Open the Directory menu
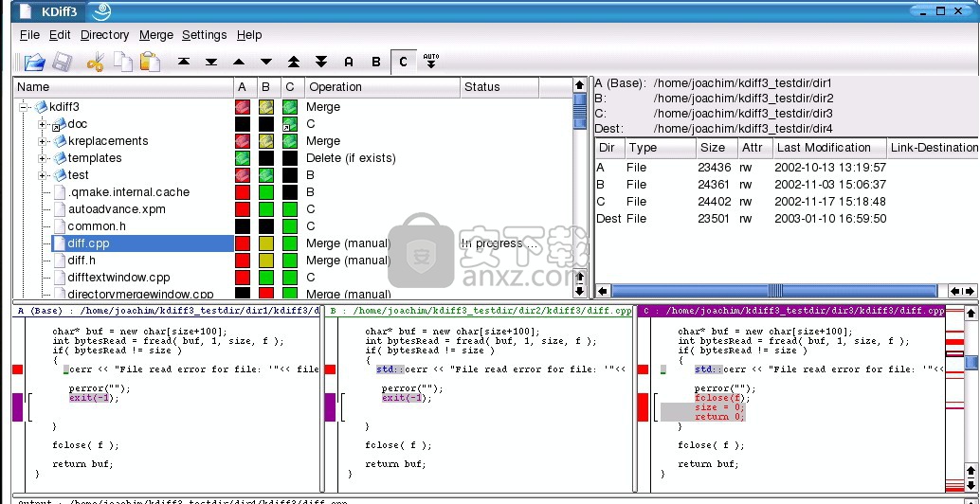This screenshot has height=504, width=980. pyautogui.click(x=105, y=35)
